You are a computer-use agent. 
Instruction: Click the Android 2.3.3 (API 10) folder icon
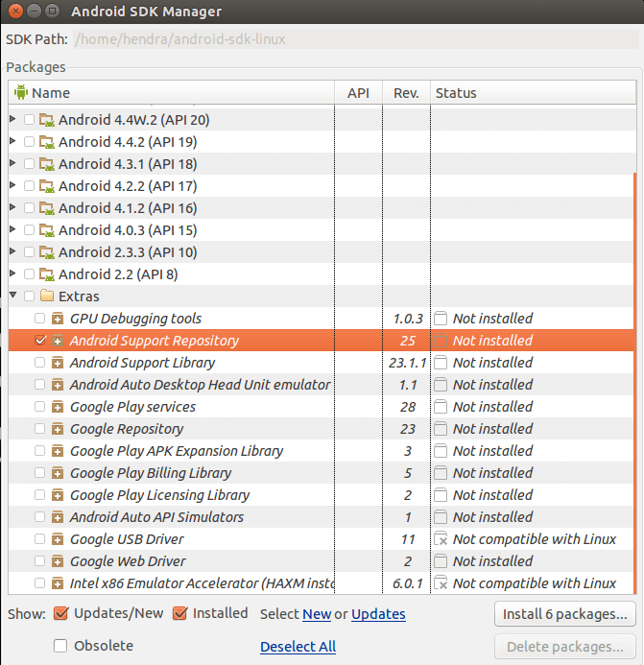click(47, 252)
